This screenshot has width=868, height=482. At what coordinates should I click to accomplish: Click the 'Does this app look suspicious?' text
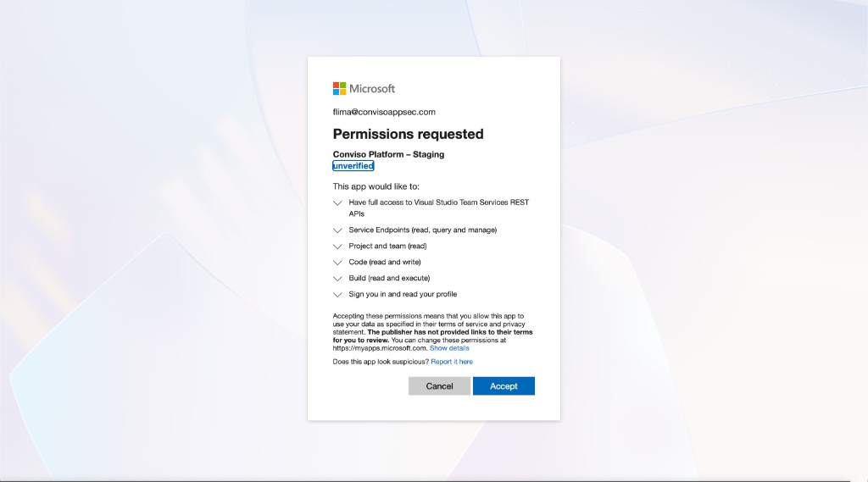click(381, 362)
